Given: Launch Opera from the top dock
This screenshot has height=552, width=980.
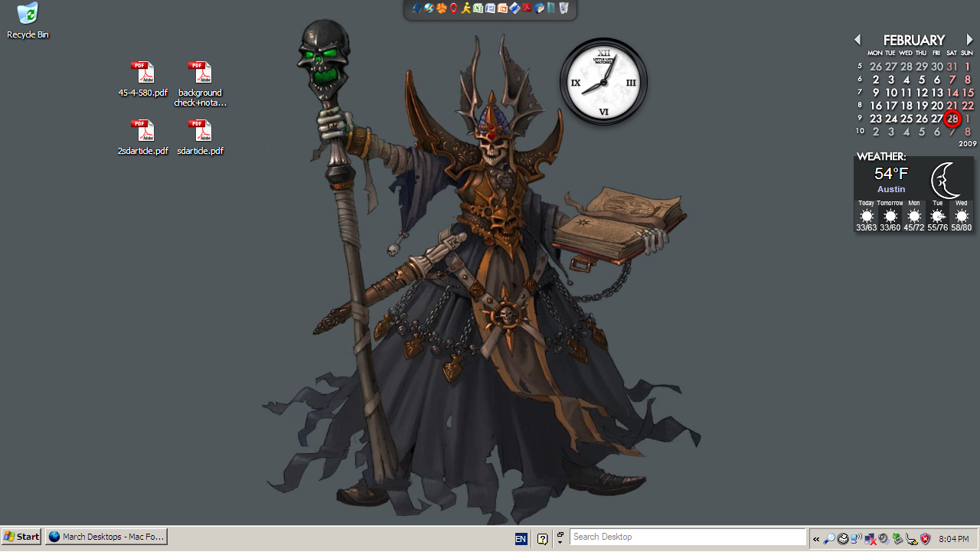Looking at the screenshot, I should tap(453, 8).
